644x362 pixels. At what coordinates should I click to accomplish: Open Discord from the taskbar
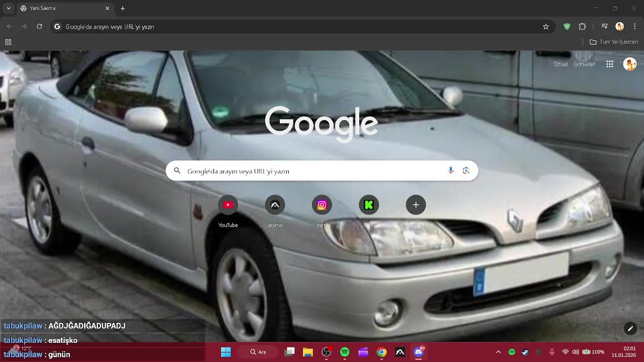click(419, 352)
